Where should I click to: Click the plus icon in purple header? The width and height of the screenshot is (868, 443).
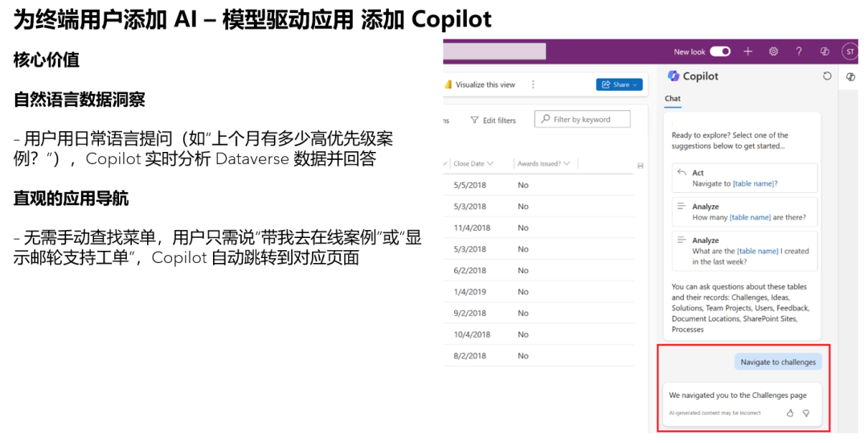tap(748, 51)
